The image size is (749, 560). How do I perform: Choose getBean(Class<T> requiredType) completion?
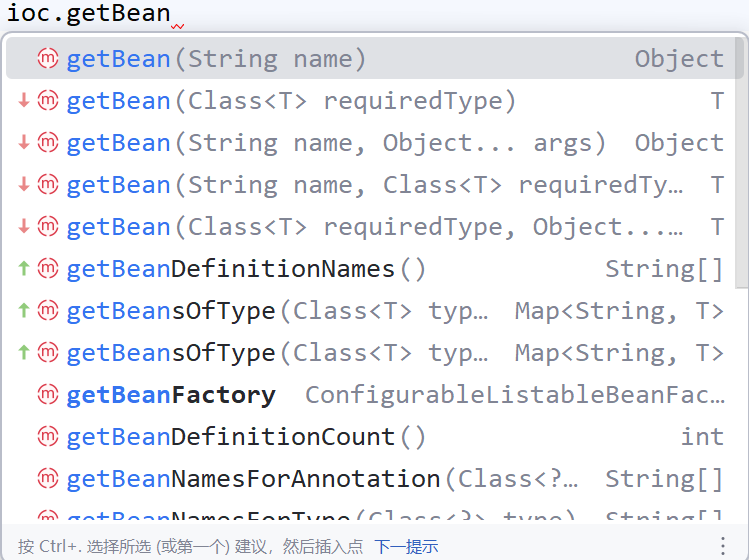coord(371,101)
